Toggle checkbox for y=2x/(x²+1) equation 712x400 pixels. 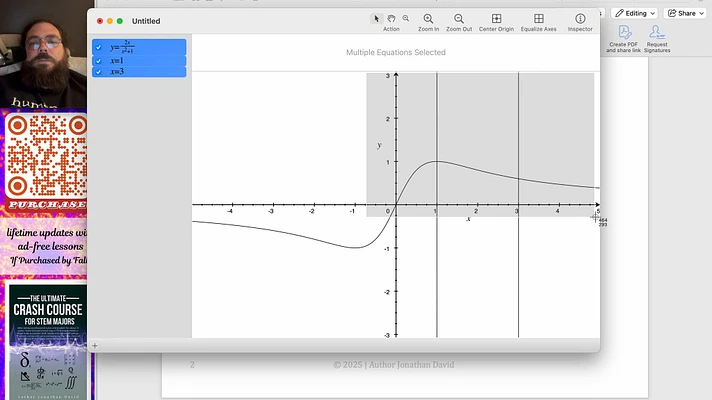[99, 47]
